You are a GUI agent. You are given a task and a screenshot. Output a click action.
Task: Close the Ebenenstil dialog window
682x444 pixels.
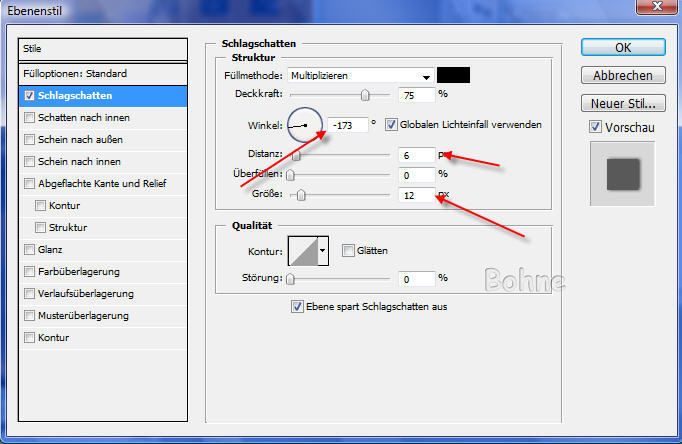[x=659, y=9]
